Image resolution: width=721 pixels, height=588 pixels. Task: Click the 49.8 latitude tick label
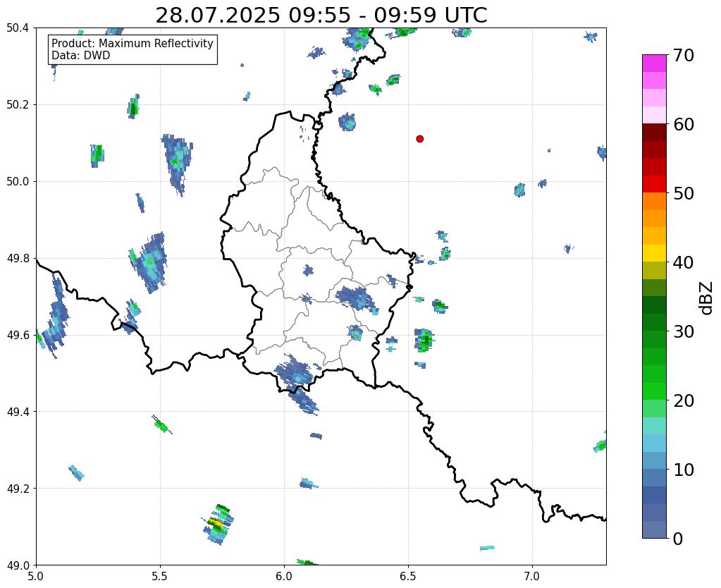click(18, 258)
